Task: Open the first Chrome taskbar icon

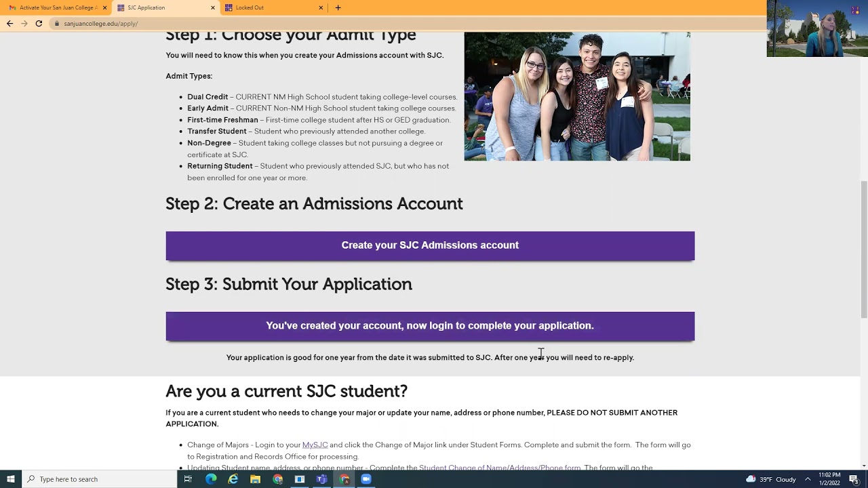Action: [277, 479]
